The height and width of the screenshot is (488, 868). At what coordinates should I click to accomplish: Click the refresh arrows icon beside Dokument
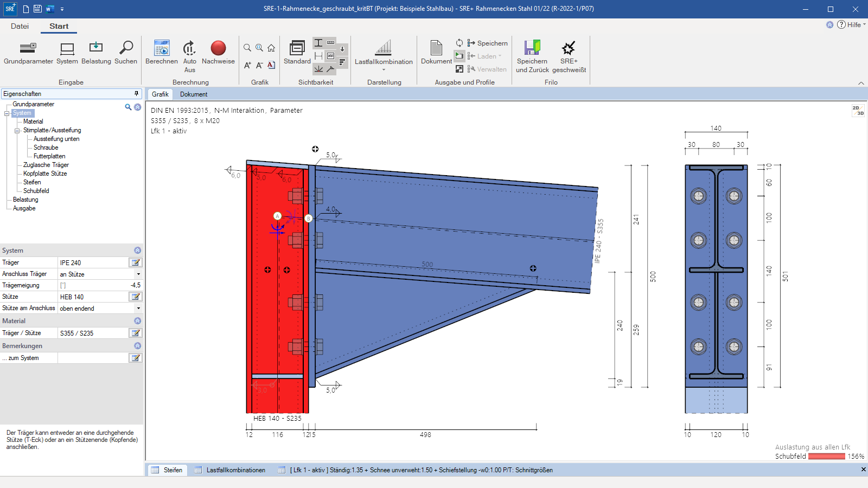pos(459,43)
